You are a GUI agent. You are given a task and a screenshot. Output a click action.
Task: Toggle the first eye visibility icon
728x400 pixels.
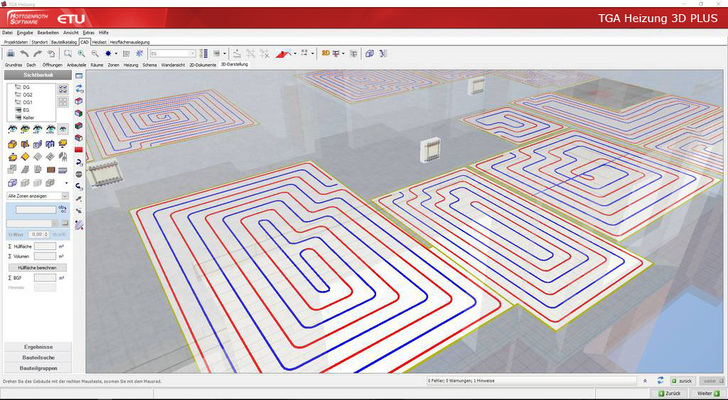[13, 129]
